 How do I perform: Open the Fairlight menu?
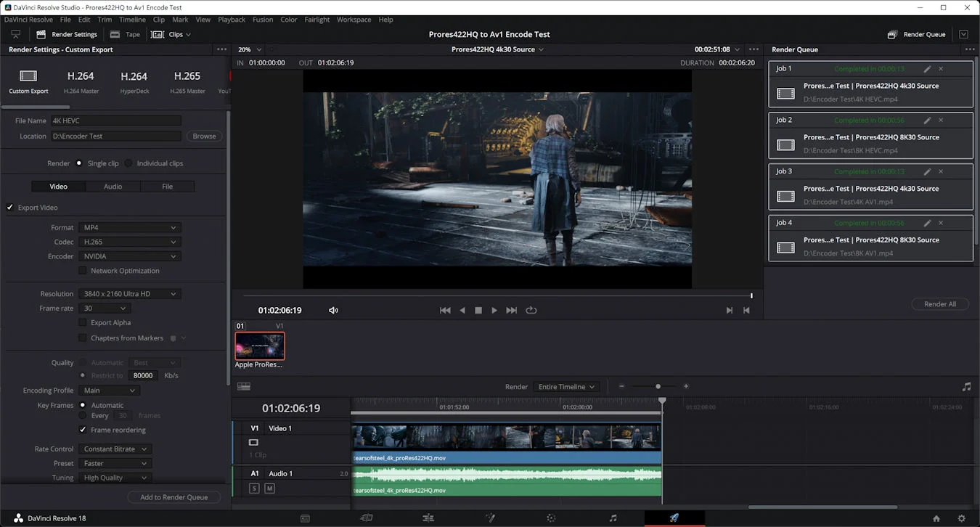[317, 20]
